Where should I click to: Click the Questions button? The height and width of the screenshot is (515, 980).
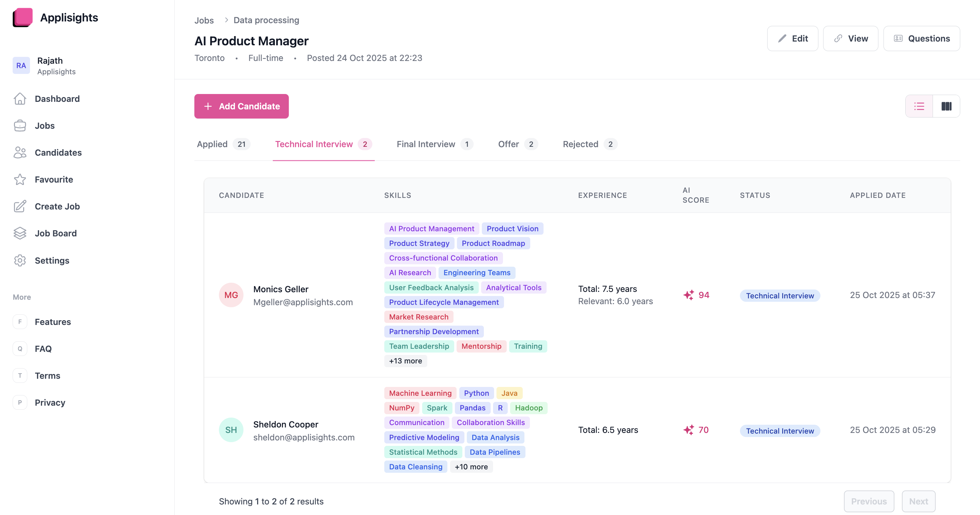921,38
